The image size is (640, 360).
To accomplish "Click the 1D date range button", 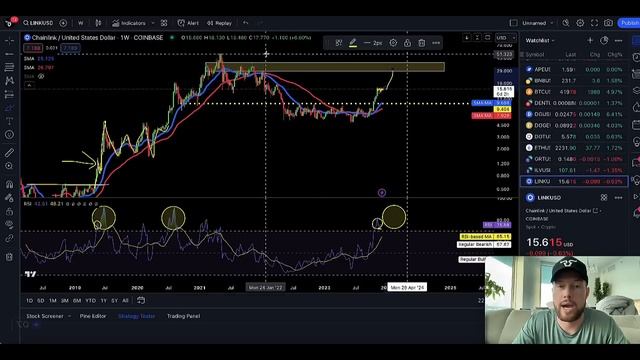I will pyautogui.click(x=29, y=300).
